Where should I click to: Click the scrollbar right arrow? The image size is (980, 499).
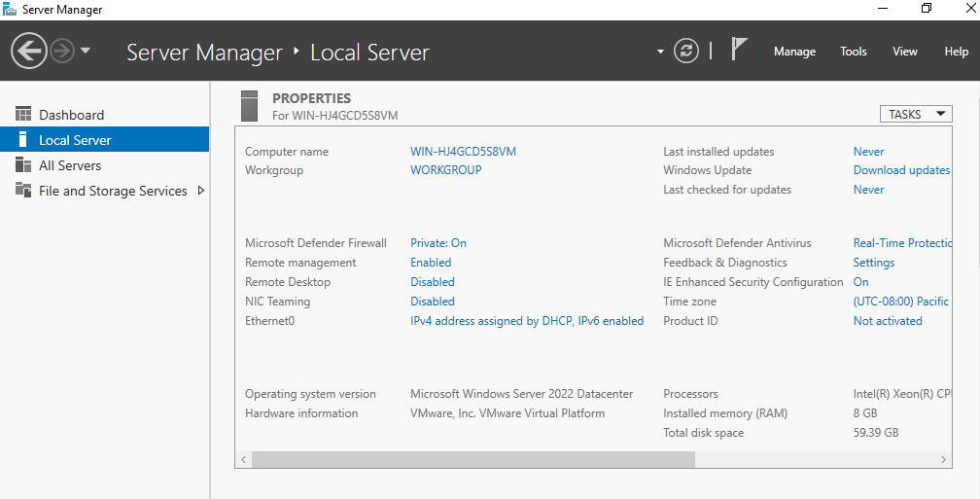[943, 459]
